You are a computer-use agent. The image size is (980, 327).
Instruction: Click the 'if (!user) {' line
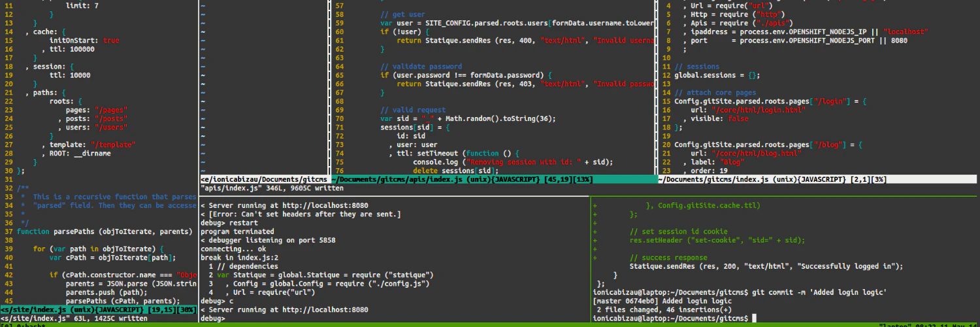(405, 31)
